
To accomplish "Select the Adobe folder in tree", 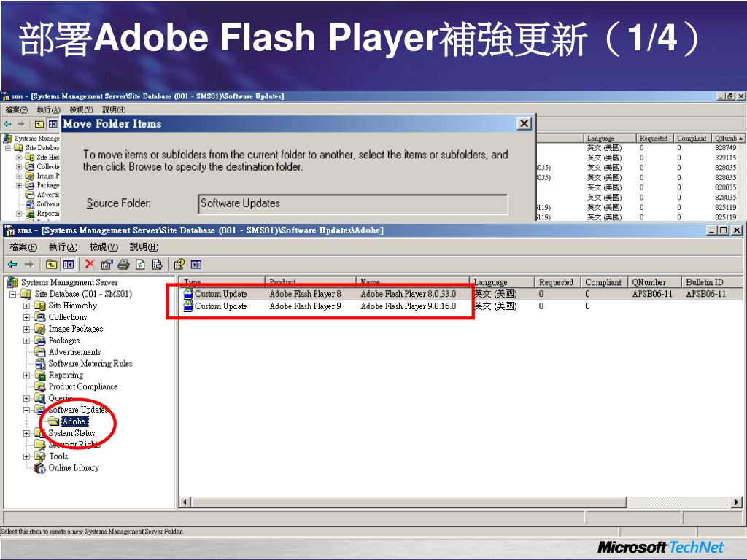I will 74,421.
